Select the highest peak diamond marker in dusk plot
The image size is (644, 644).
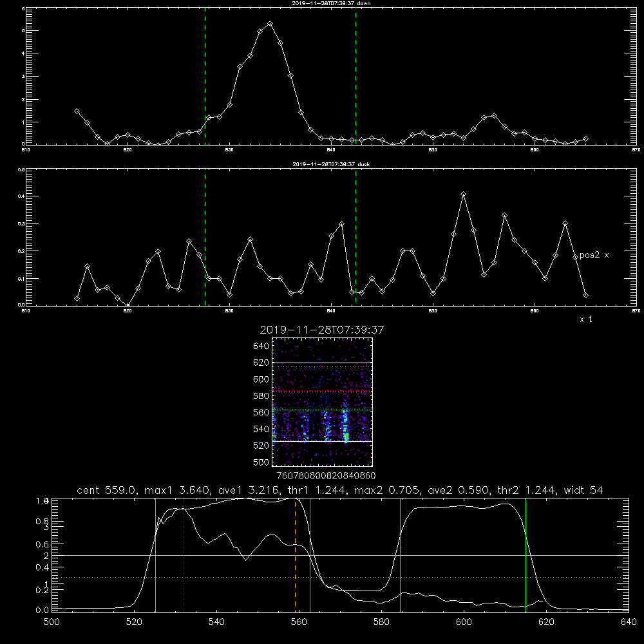point(463,194)
